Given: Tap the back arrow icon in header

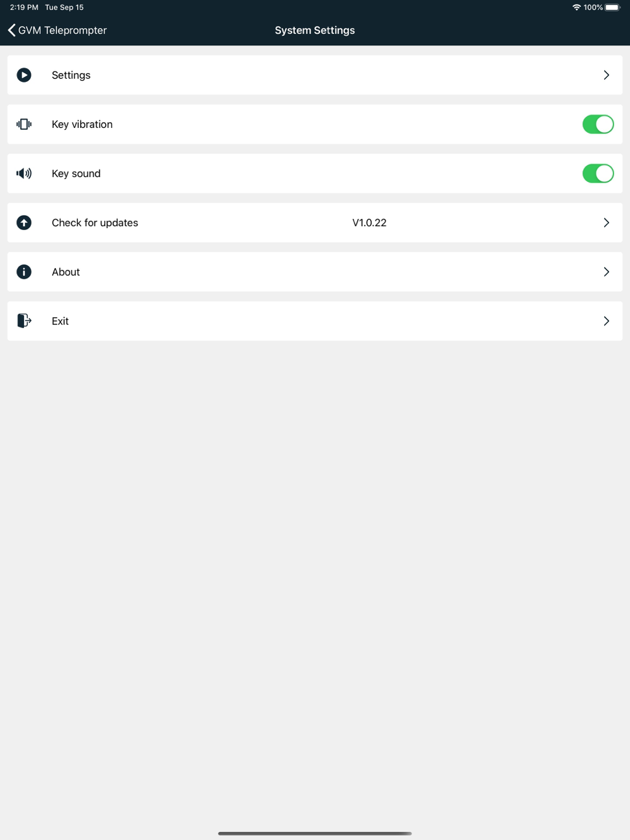Looking at the screenshot, I should (x=11, y=30).
